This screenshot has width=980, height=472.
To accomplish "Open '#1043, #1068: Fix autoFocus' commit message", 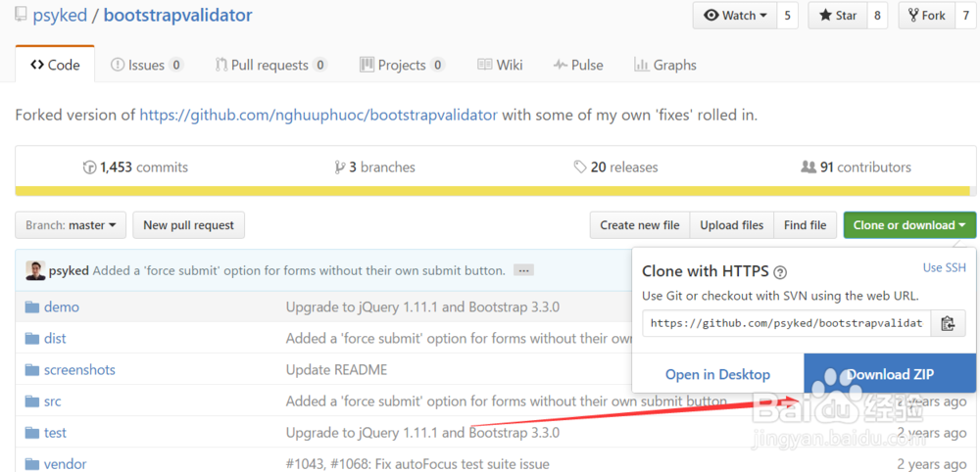I will click(x=417, y=464).
